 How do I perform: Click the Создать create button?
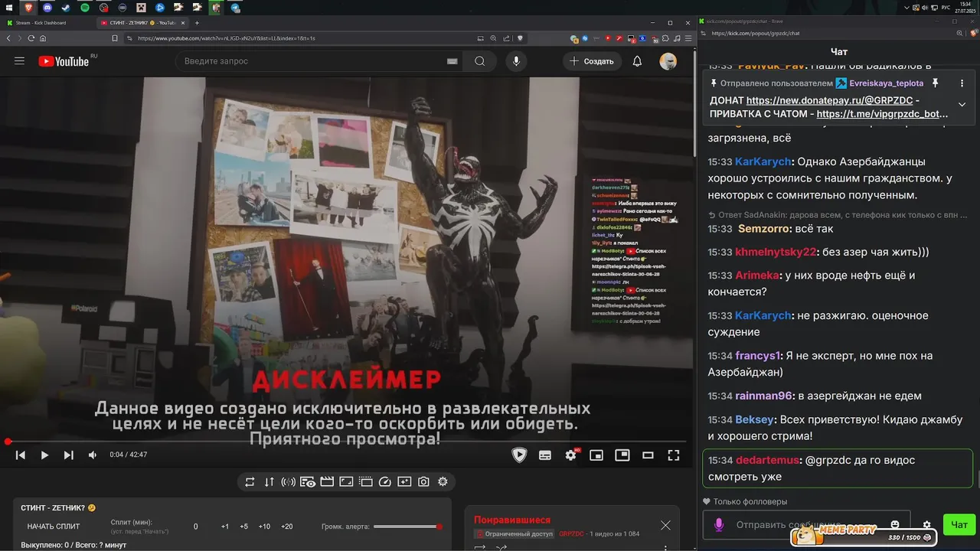coord(592,61)
